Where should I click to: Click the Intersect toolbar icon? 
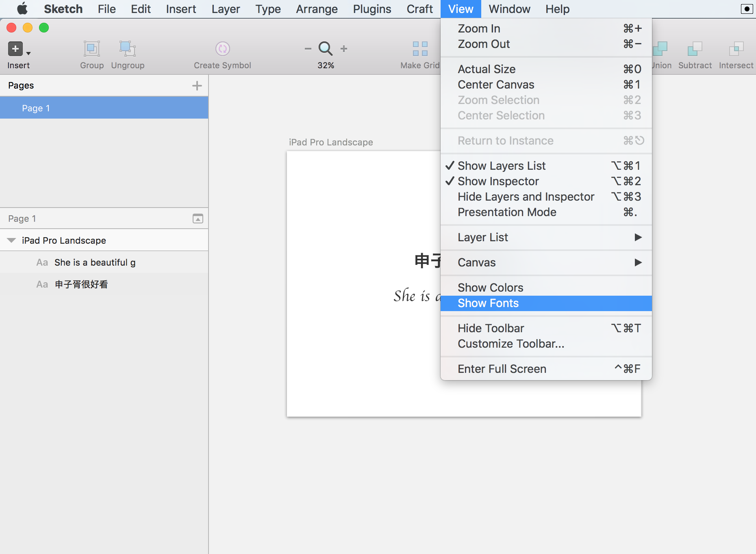tap(736, 49)
